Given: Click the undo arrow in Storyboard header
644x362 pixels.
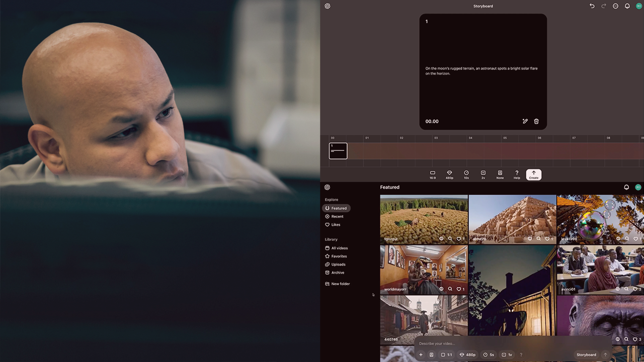Looking at the screenshot, I should [592, 6].
